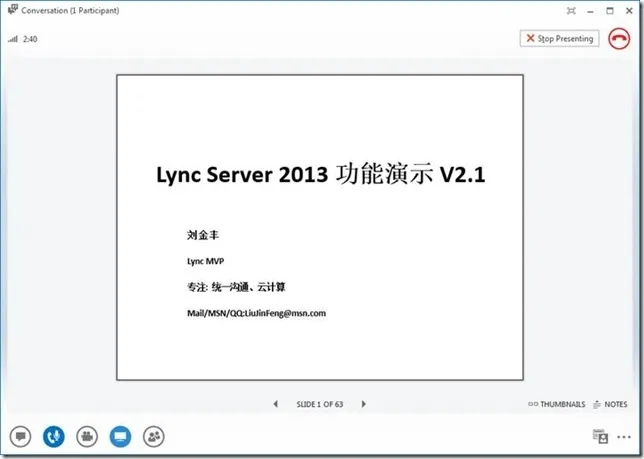Image resolution: width=644 pixels, height=459 pixels.
Task: Open the more options ellipsis
Action: point(624,437)
